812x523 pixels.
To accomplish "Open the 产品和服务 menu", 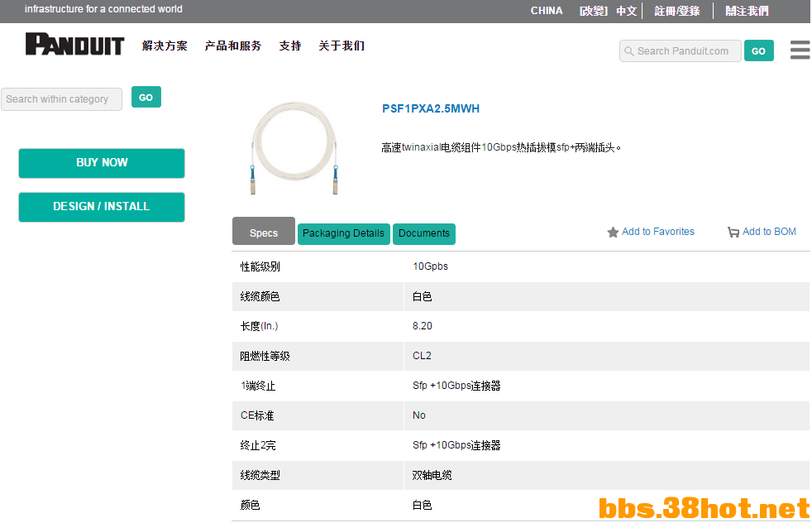I will (x=233, y=46).
